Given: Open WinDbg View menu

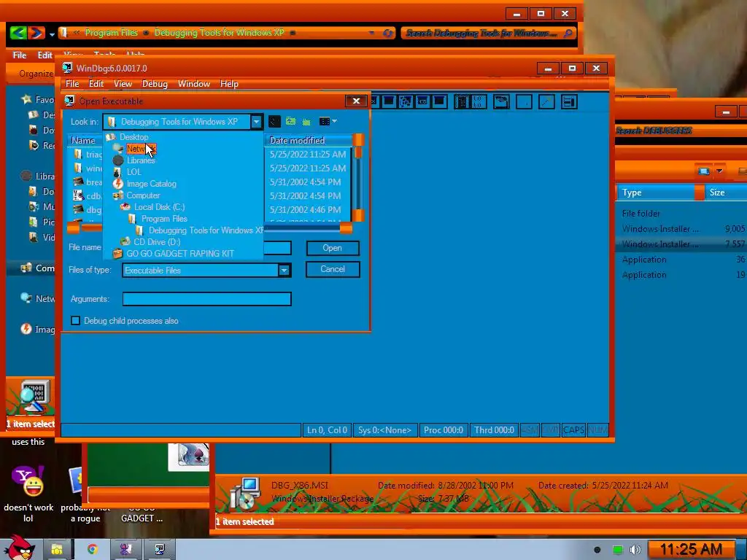Looking at the screenshot, I should point(123,84).
